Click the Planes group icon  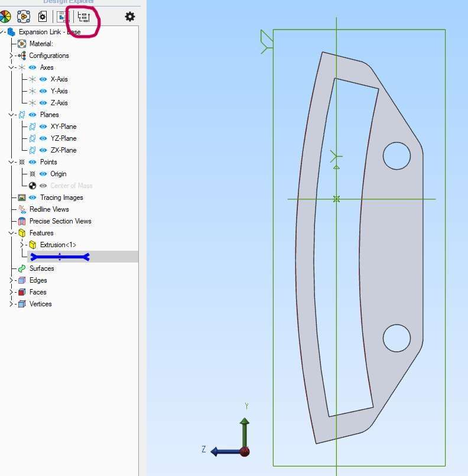coord(22,115)
